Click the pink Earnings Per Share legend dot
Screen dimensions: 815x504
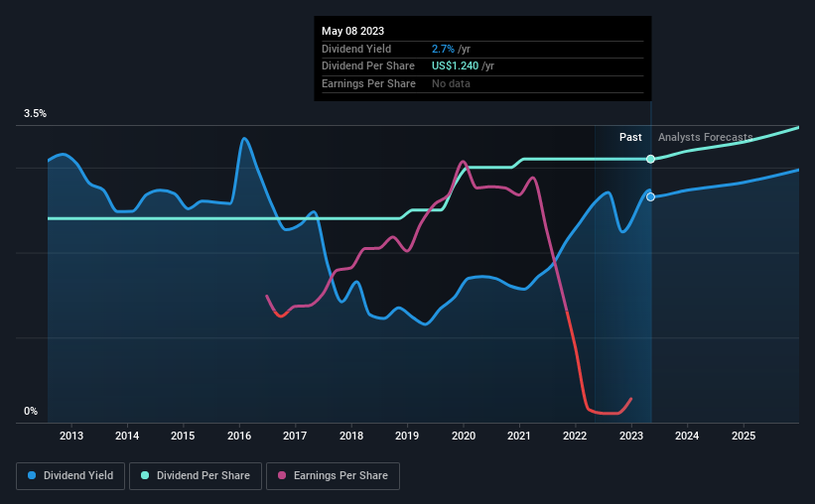282,475
